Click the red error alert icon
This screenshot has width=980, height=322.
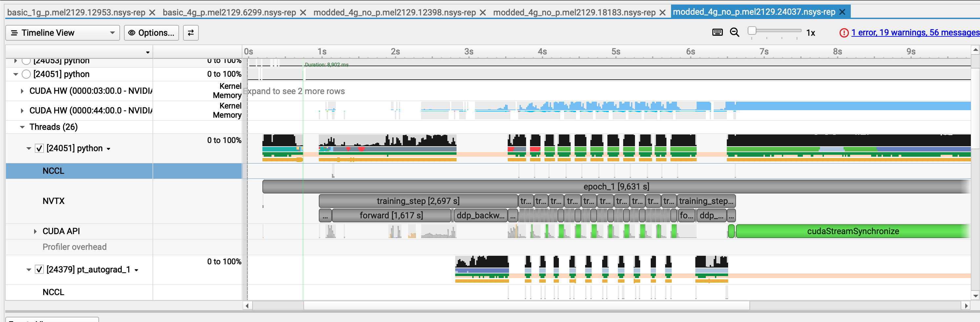[844, 33]
